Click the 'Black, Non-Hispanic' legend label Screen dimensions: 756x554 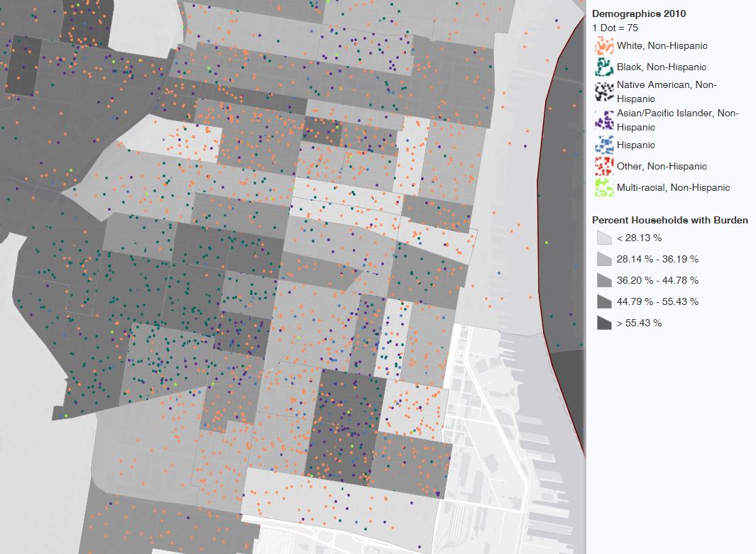pyautogui.click(x=662, y=67)
